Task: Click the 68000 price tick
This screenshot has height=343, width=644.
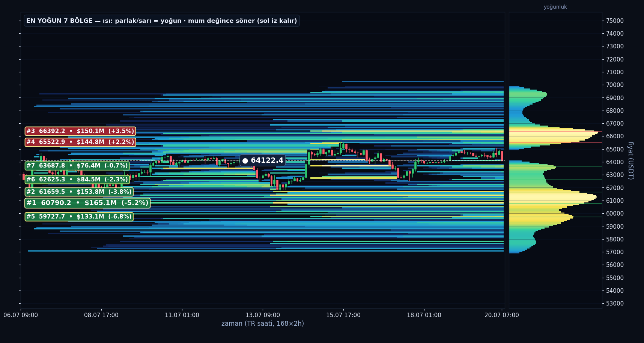Action: pyautogui.click(x=615, y=111)
